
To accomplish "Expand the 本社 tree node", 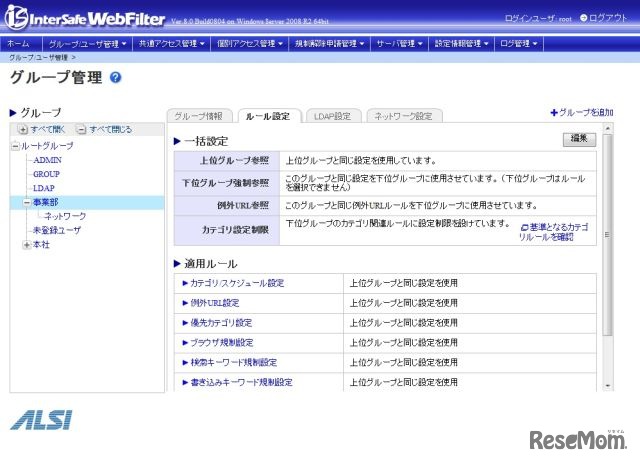I will click(27, 244).
